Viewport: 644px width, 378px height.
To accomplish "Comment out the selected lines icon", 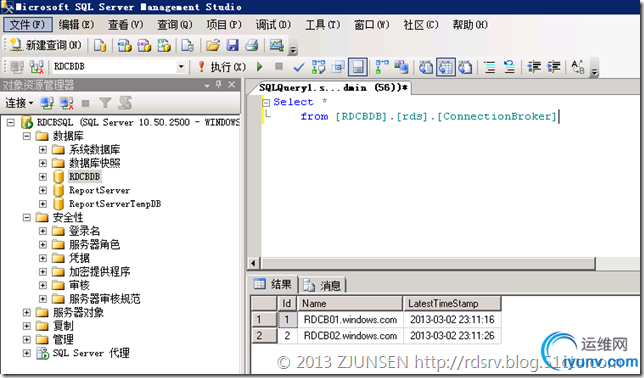I will point(490,67).
